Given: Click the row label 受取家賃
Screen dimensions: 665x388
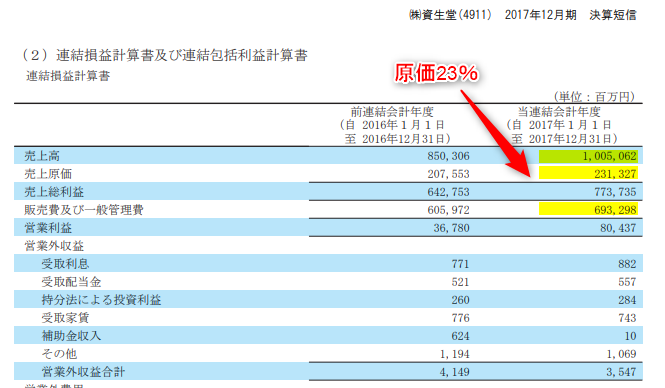Looking at the screenshot, I should click(x=65, y=318).
